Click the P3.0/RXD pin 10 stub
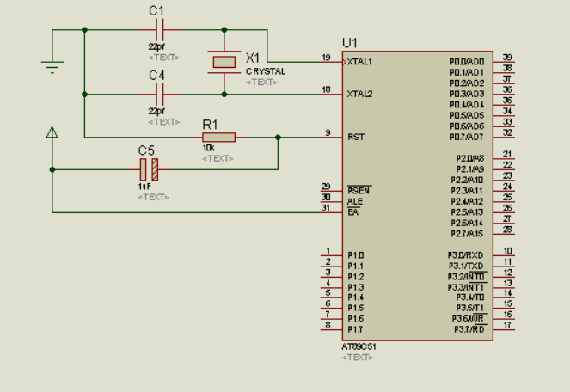 point(504,255)
